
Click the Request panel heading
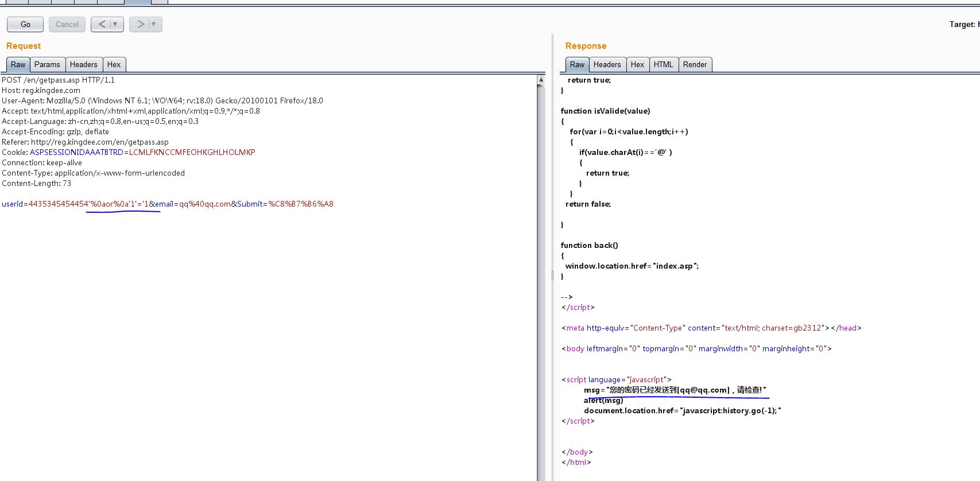pyautogui.click(x=24, y=46)
